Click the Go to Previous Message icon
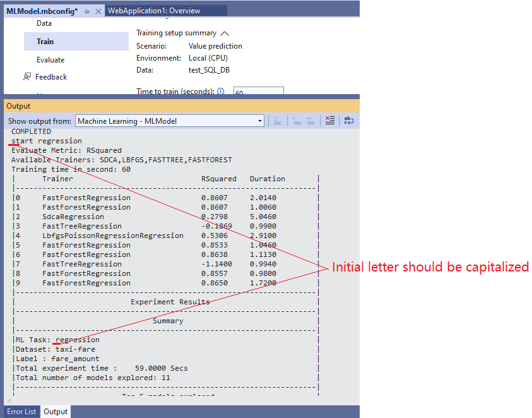532x418 pixels. tap(295, 121)
